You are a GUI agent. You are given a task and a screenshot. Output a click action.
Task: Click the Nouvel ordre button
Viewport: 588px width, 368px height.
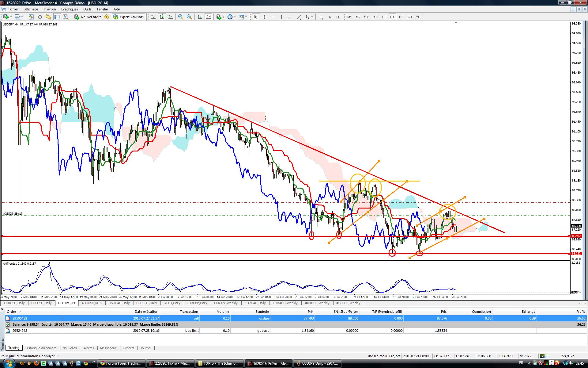point(88,17)
